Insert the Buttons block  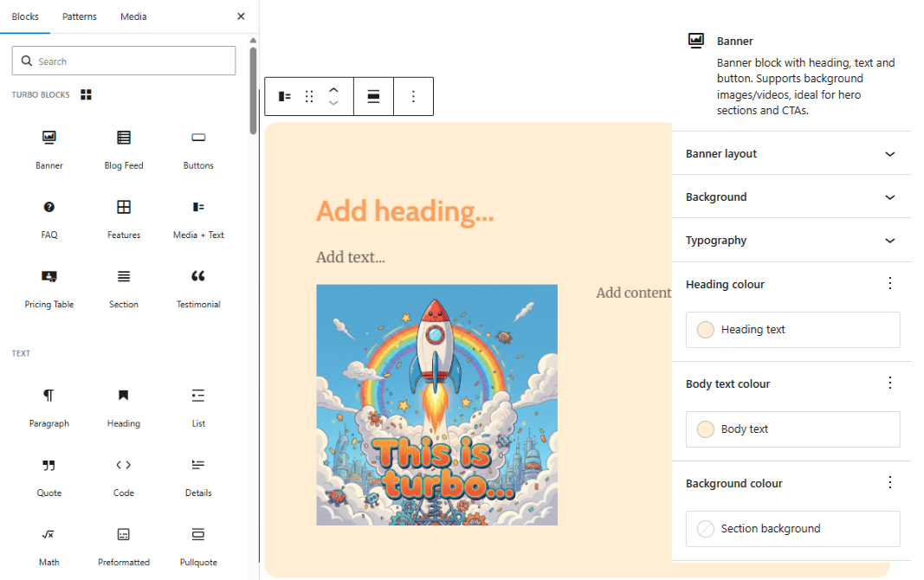(x=198, y=150)
